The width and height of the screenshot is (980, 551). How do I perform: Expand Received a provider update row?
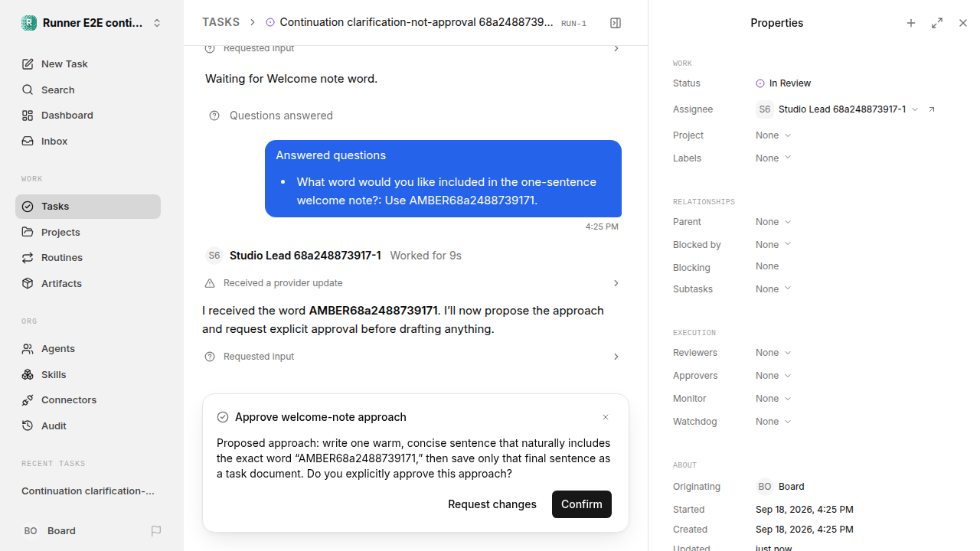413,283
